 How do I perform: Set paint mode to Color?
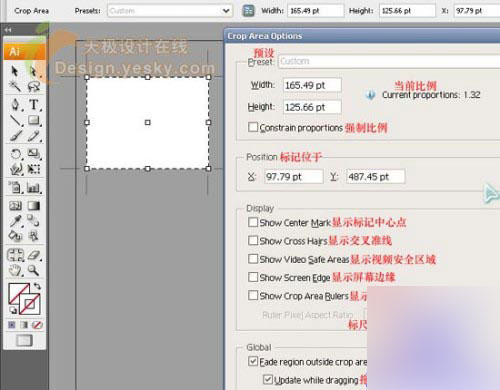pyautogui.click(x=12, y=325)
